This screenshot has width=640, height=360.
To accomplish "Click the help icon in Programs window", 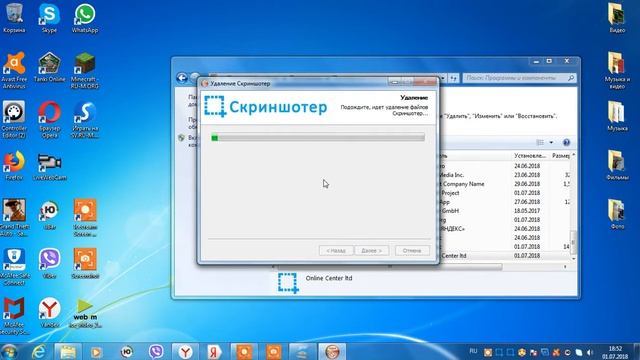I will [566, 142].
